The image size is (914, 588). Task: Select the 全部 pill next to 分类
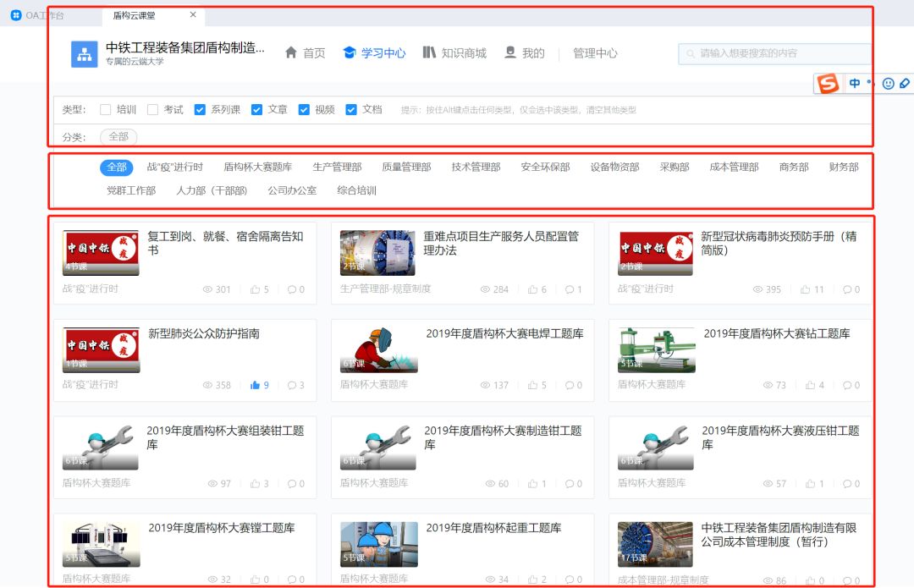click(118, 136)
